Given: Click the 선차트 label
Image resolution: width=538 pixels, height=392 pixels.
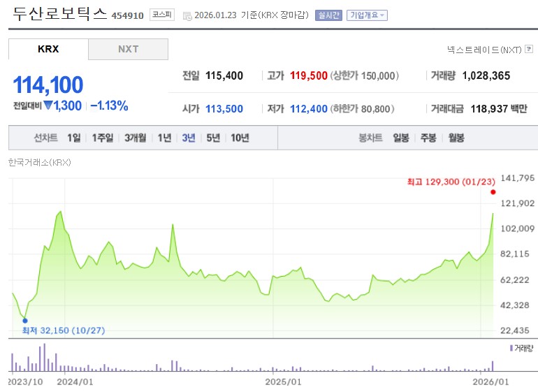Looking at the screenshot, I should tap(45, 138).
